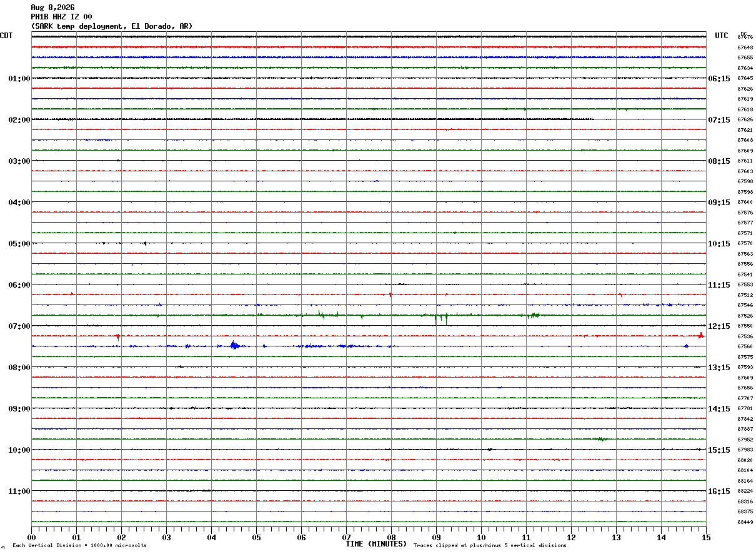Click the 11:00 CDT time marker
The width and height of the screenshot is (756, 554).
19,491
